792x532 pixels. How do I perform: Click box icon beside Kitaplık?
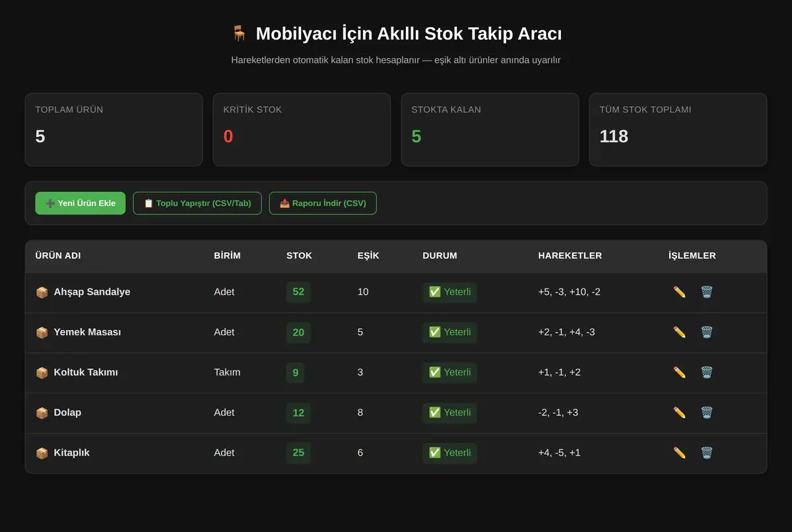[42, 453]
